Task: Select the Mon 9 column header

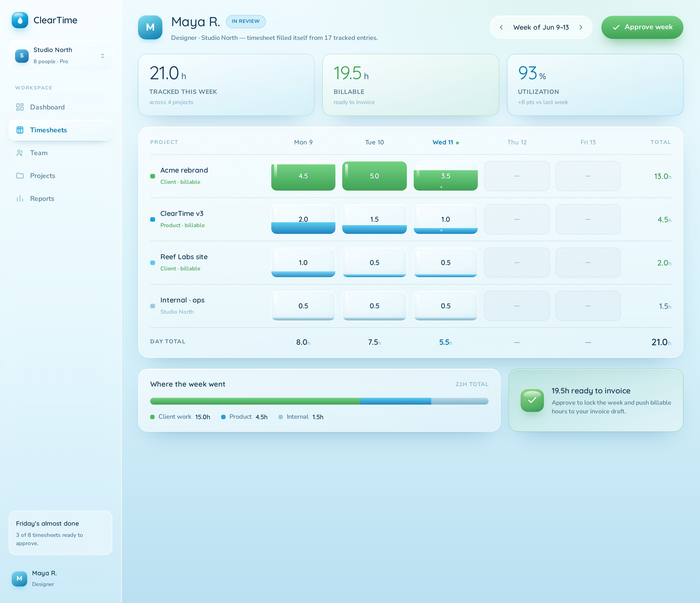Action: click(x=303, y=142)
